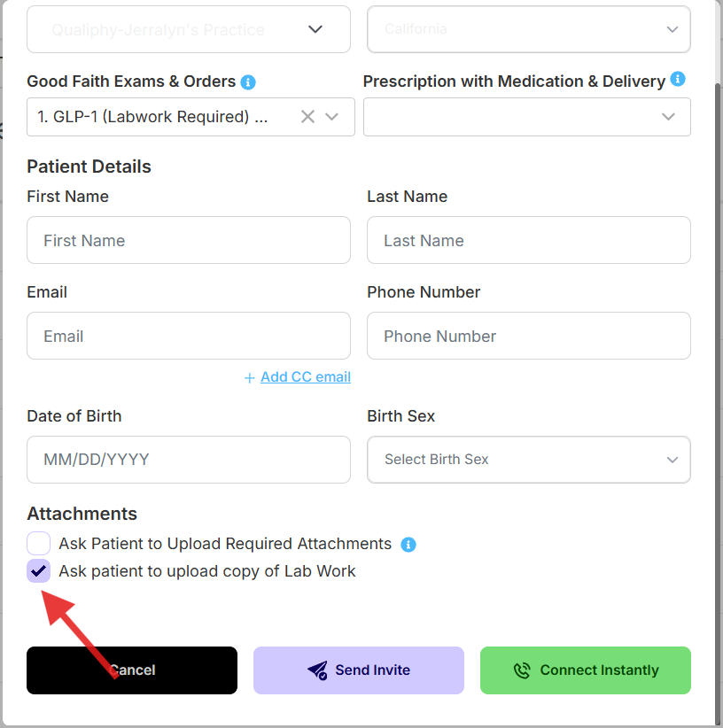Click the Send Invite button

pyautogui.click(x=358, y=670)
